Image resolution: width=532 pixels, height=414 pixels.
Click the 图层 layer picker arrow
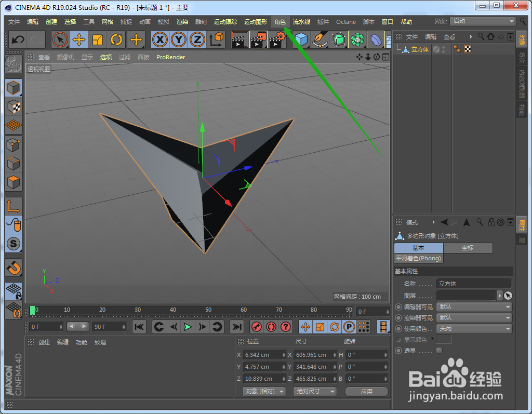499,296
